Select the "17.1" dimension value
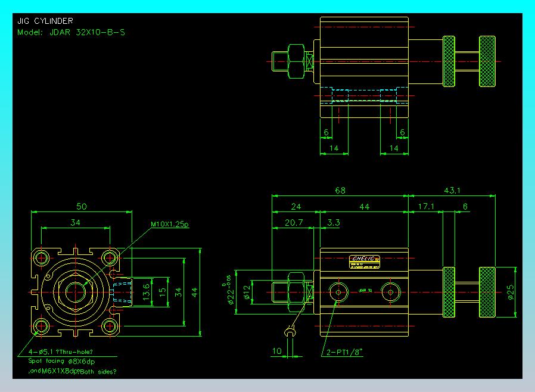The width and height of the screenshot is (535, 392). pos(426,206)
